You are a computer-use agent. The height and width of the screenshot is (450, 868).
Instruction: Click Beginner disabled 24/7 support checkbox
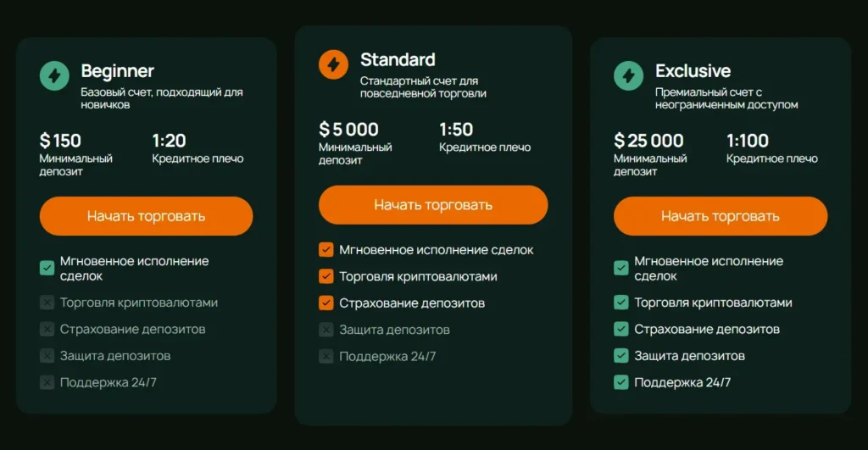tap(47, 382)
